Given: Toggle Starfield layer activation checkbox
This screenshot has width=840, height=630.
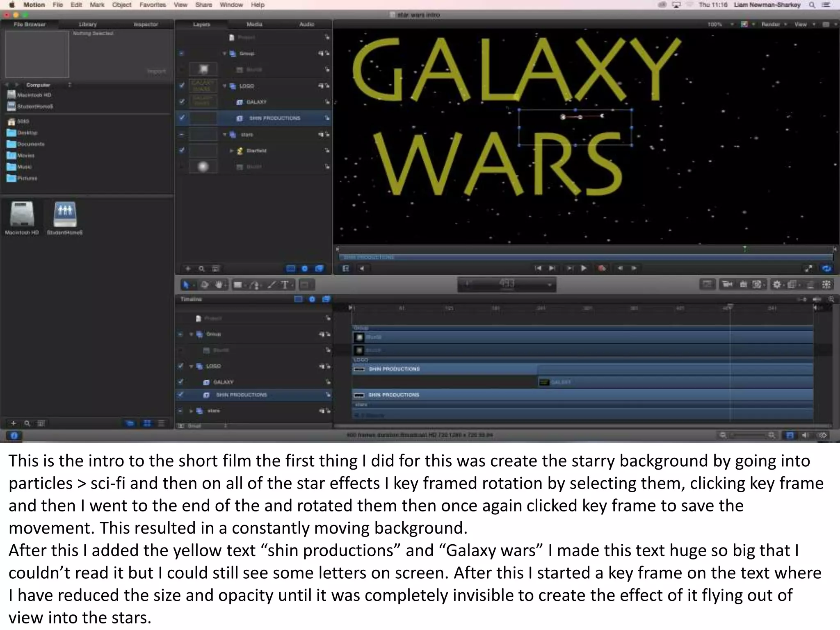Looking at the screenshot, I should (x=182, y=150).
